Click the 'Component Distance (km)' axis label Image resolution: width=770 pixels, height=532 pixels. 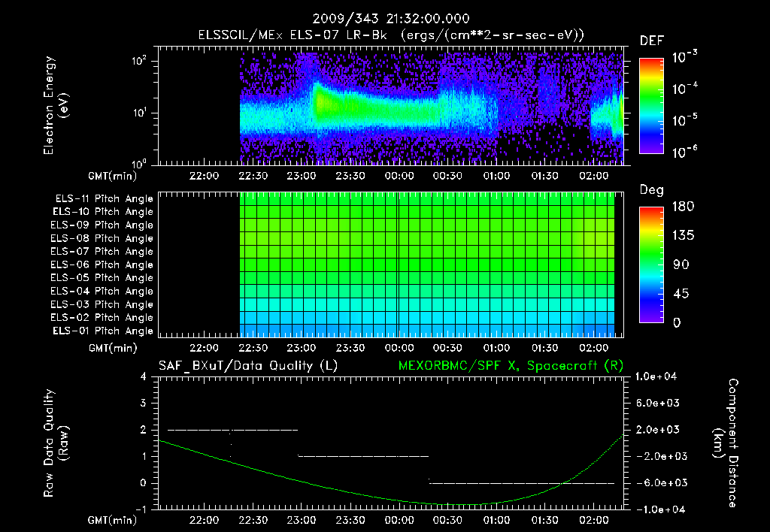pos(726,443)
